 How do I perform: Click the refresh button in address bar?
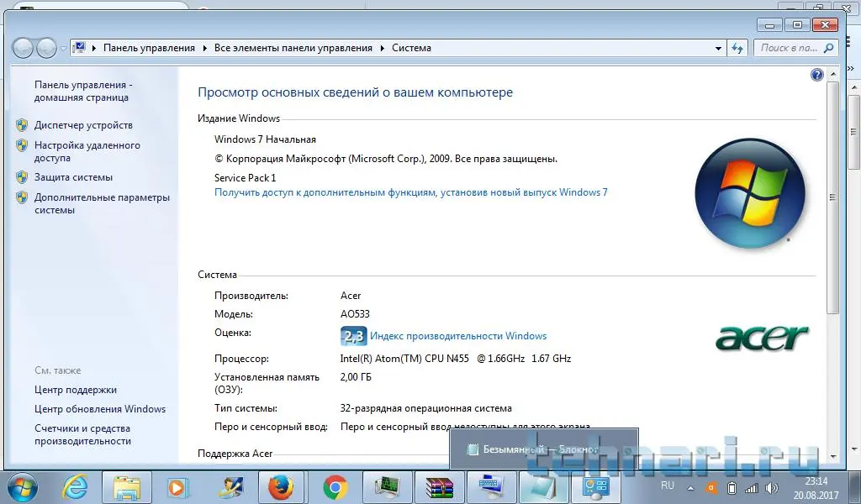pos(737,48)
